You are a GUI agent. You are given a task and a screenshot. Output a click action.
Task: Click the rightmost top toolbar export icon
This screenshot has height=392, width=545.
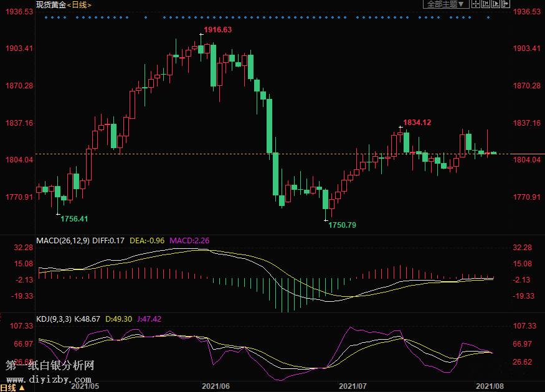coord(505,4)
